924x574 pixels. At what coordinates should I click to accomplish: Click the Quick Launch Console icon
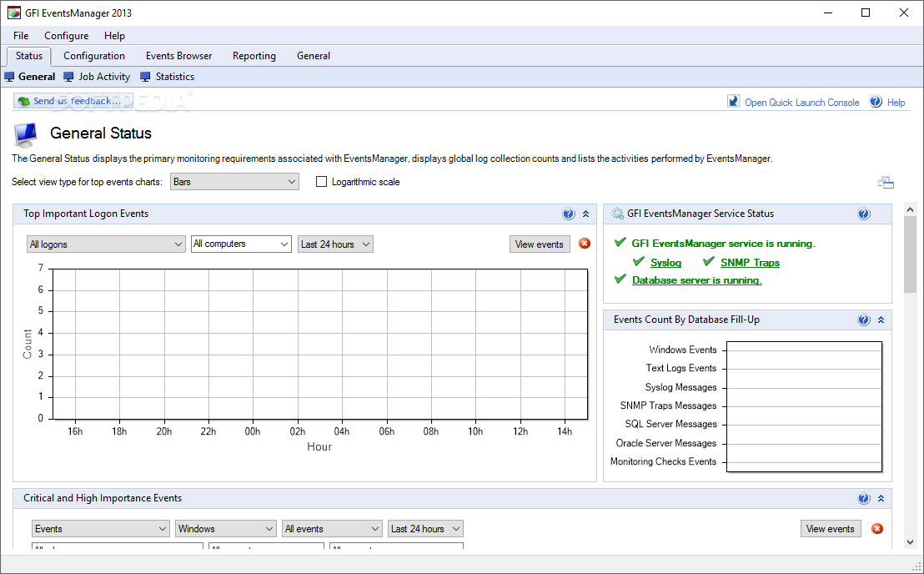[x=733, y=101]
